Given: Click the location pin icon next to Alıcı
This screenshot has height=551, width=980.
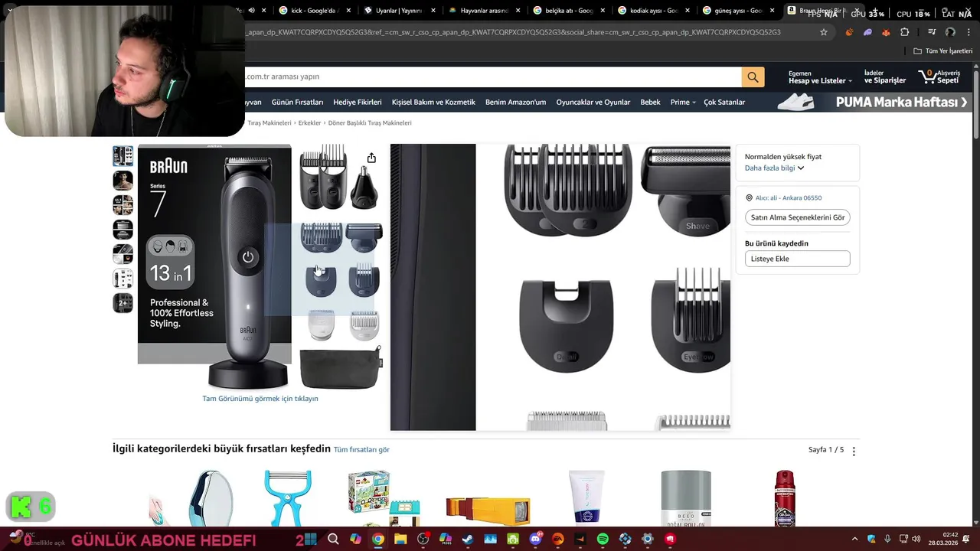Looking at the screenshot, I should pyautogui.click(x=750, y=197).
